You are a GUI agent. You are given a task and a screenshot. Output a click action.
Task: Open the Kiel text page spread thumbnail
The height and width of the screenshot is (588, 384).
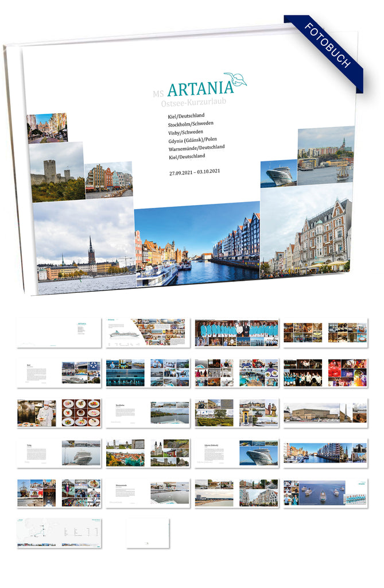pos(59,373)
